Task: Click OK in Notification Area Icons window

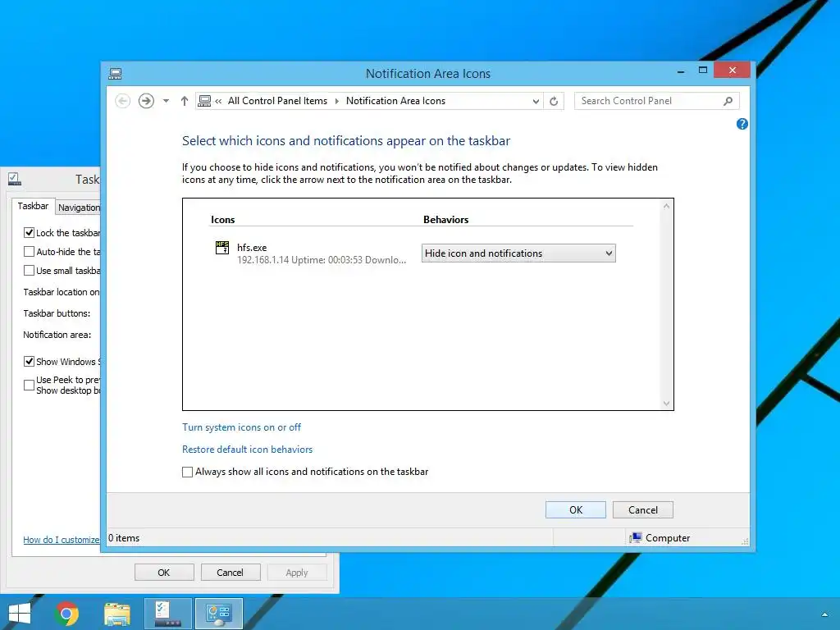Action: click(575, 509)
